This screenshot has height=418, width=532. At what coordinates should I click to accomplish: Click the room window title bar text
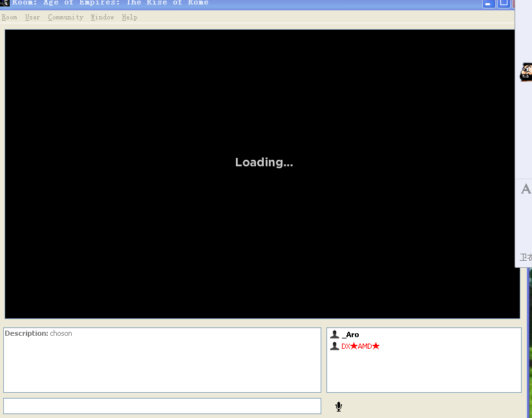tap(110, 3)
